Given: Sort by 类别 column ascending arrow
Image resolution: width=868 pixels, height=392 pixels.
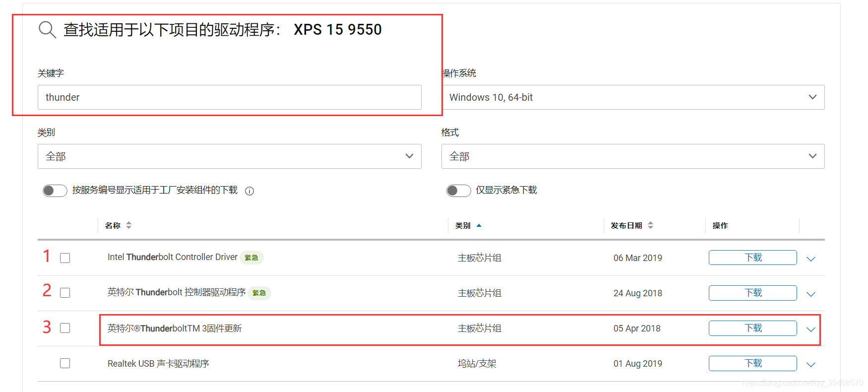Looking at the screenshot, I should point(479,225).
